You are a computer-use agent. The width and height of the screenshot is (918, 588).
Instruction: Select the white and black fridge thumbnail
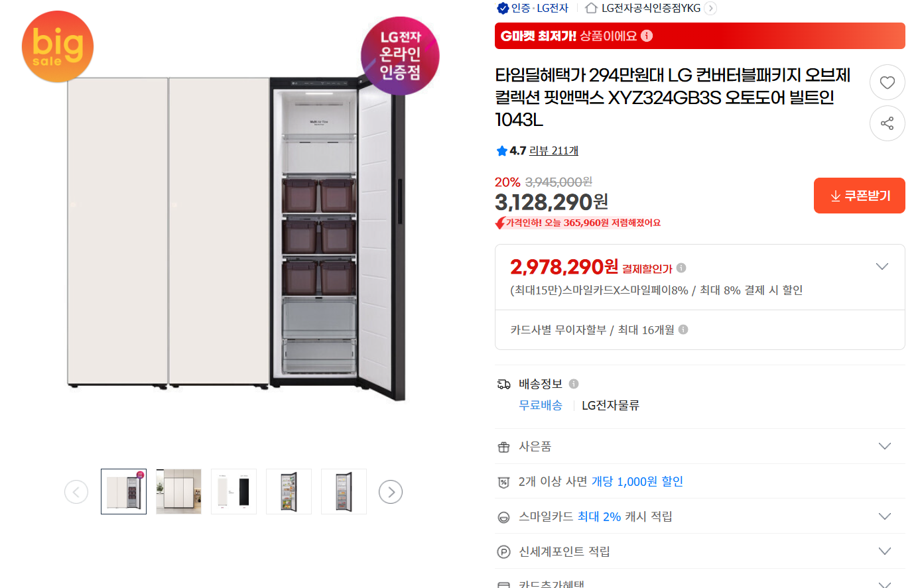tap(233, 492)
